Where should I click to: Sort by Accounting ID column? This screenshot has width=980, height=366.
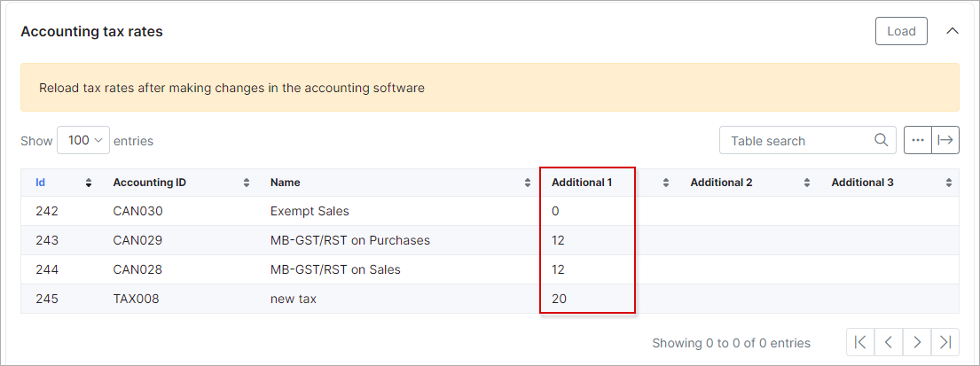149,183
